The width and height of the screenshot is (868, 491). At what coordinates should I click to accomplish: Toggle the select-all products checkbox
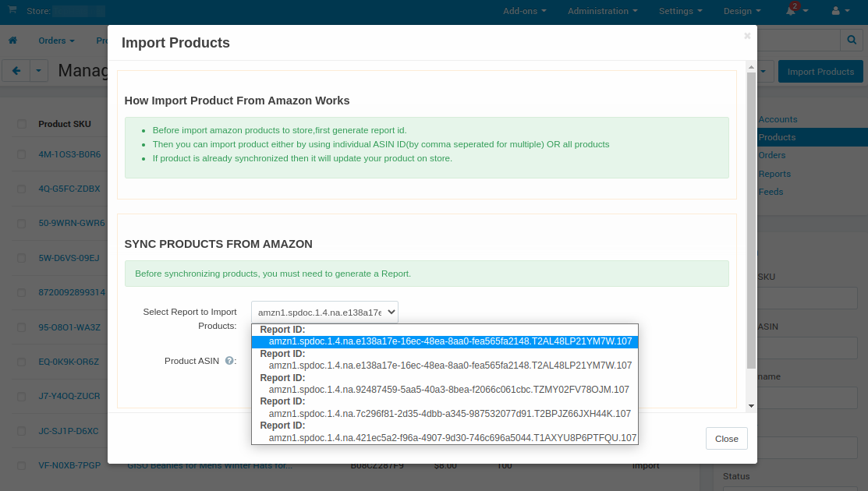pyautogui.click(x=21, y=123)
